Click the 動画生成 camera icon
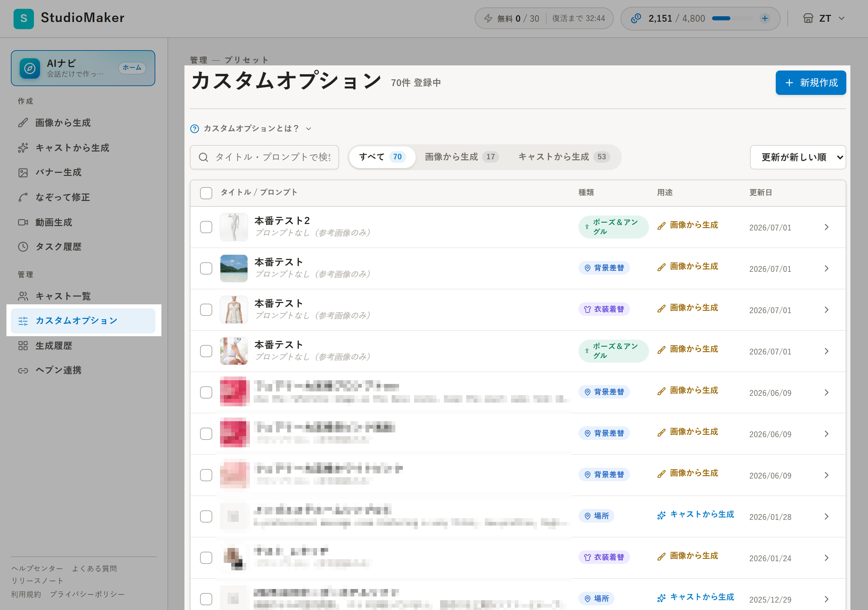868x610 pixels. pyautogui.click(x=23, y=222)
